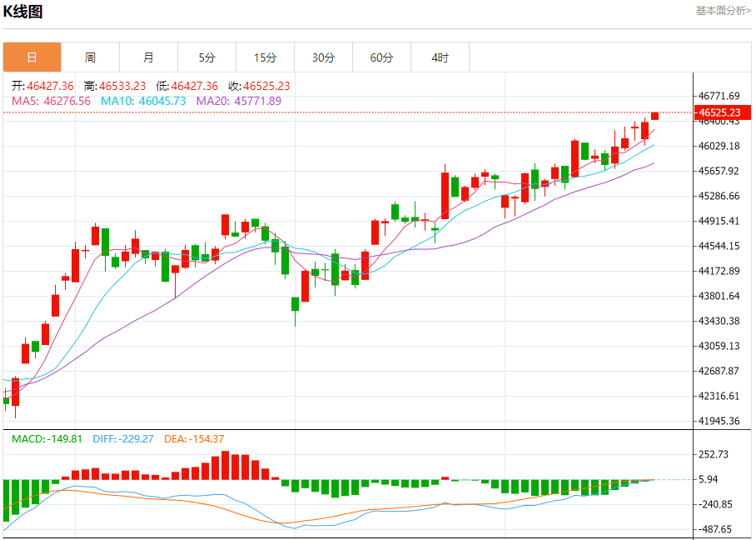This screenshot has height=540, width=756.
Task: Click the DIFF: -229.27 readout
Action: tap(123, 438)
